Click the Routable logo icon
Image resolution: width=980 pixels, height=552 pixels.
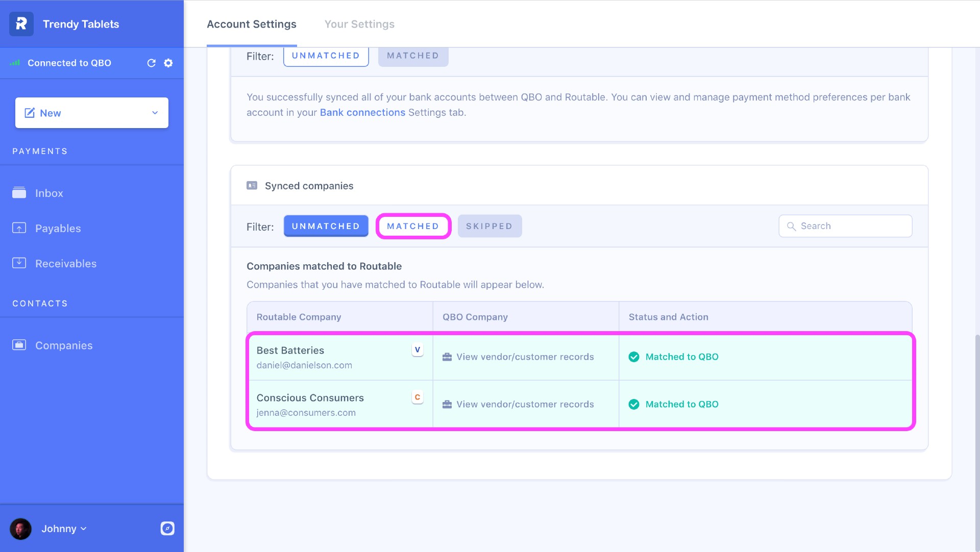(x=21, y=24)
